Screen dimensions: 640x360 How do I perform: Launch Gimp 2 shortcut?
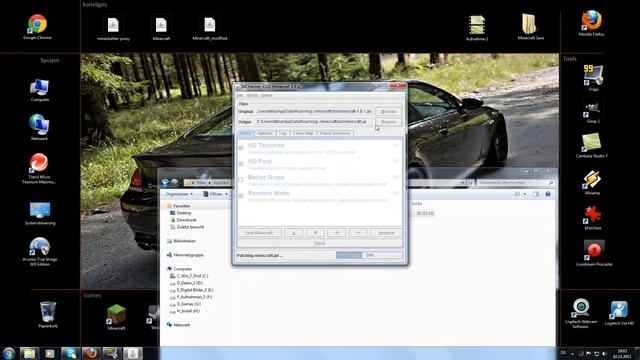pyautogui.click(x=593, y=112)
